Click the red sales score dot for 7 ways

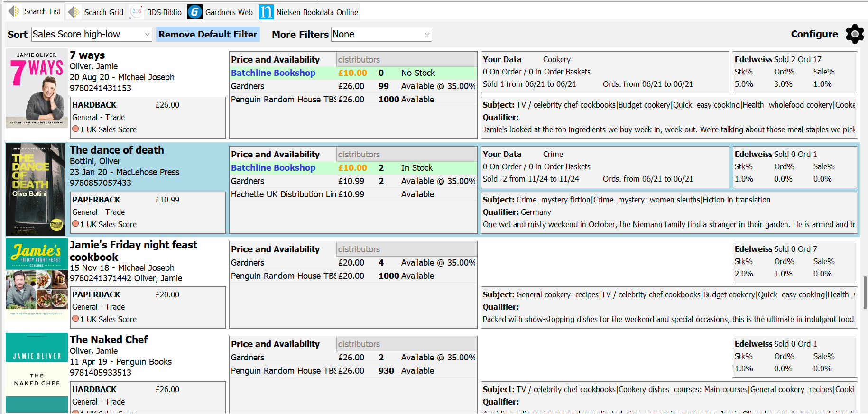click(75, 129)
